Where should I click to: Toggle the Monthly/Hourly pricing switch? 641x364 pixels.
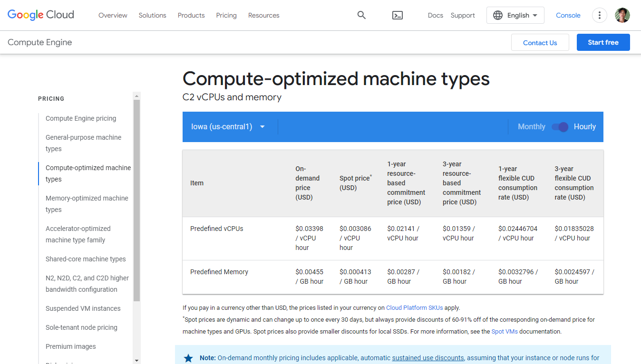[560, 127]
